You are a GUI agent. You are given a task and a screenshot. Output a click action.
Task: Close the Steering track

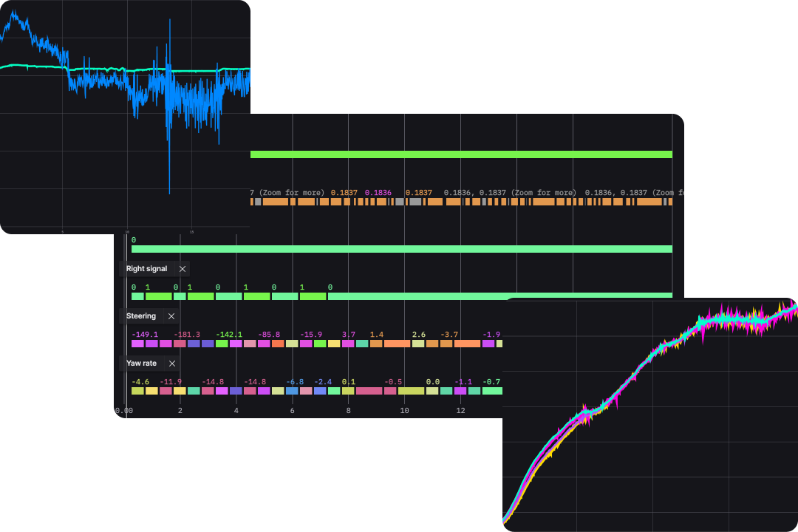tap(171, 316)
